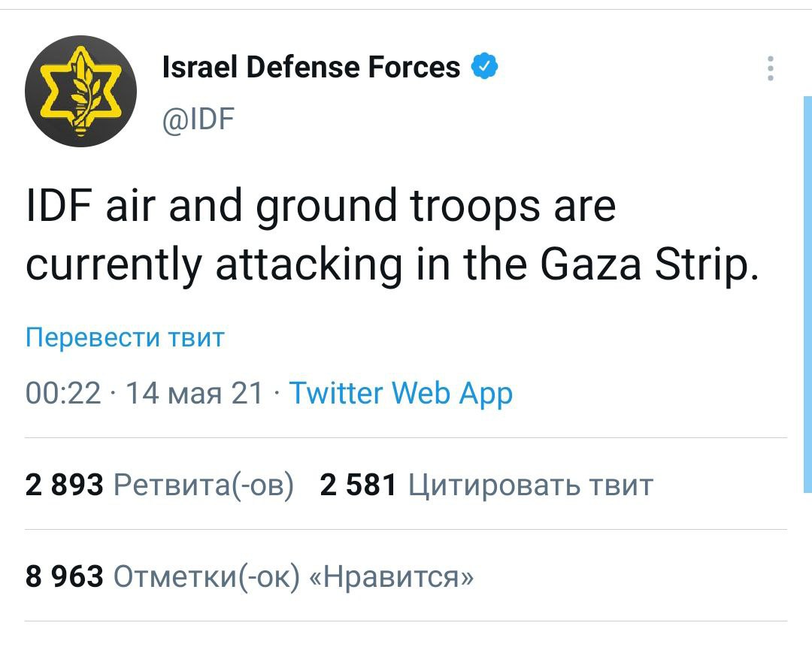Open the Цитировать твит label
This screenshot has height=647, width=812.
530,485
